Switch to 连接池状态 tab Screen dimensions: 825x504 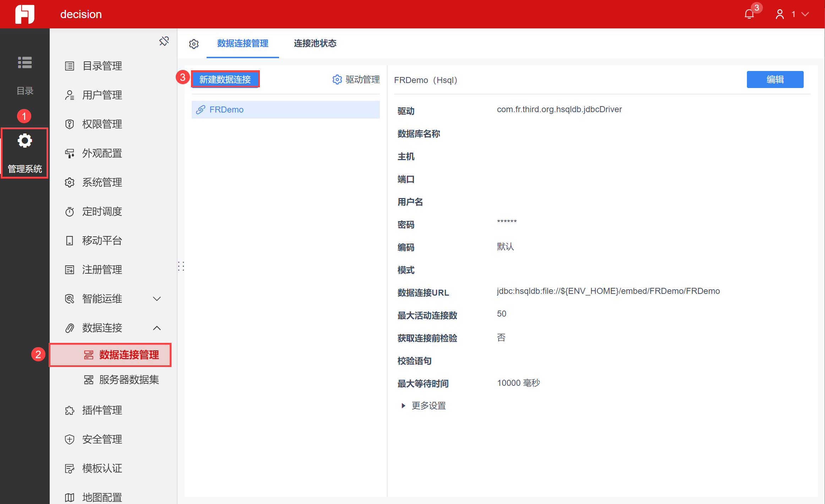315,43
